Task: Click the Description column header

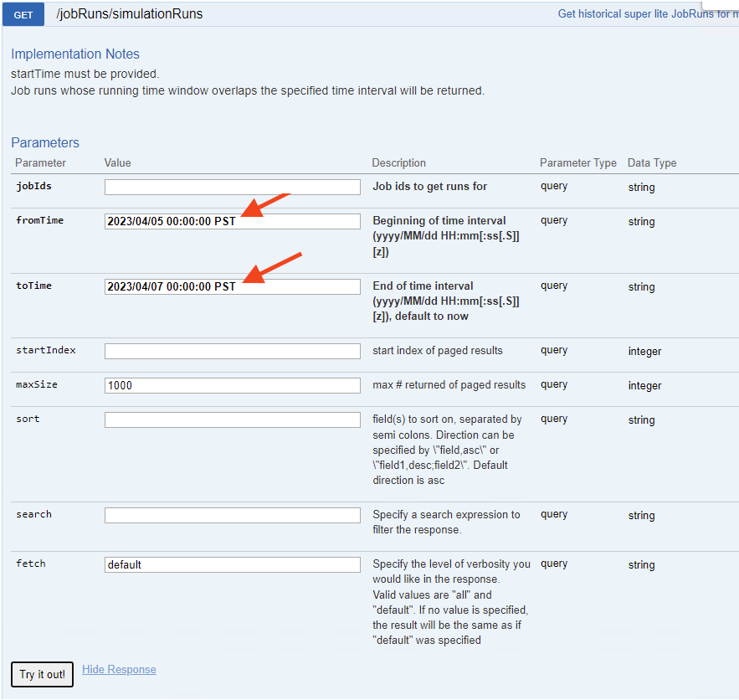Action: click(398, 163)
